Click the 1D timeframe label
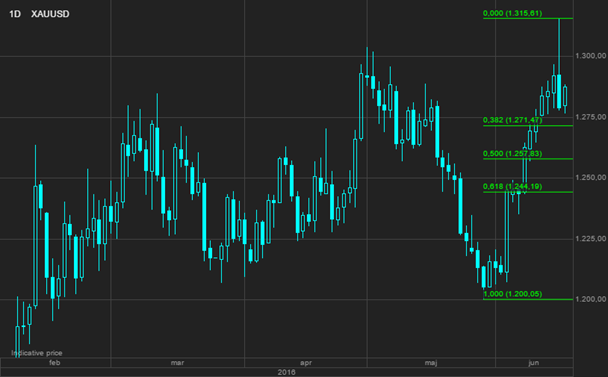This screenshot has height=377, width=608. point(15,14)
